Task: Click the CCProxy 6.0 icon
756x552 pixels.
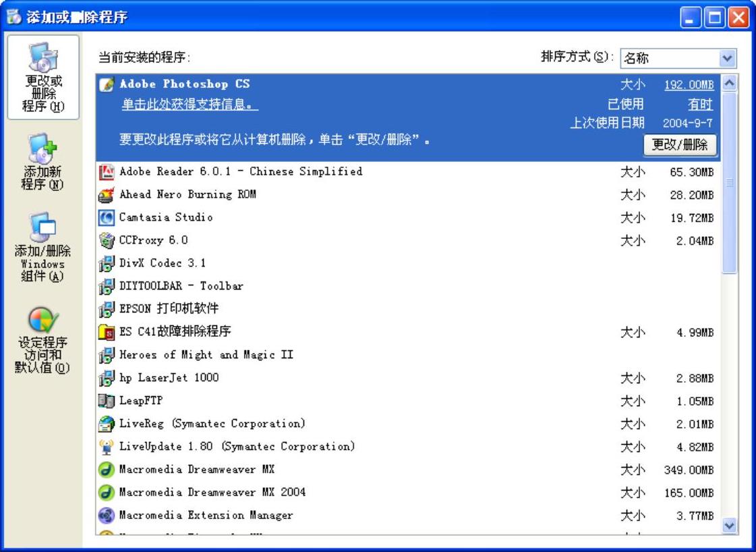Action: tap(106, 240)
